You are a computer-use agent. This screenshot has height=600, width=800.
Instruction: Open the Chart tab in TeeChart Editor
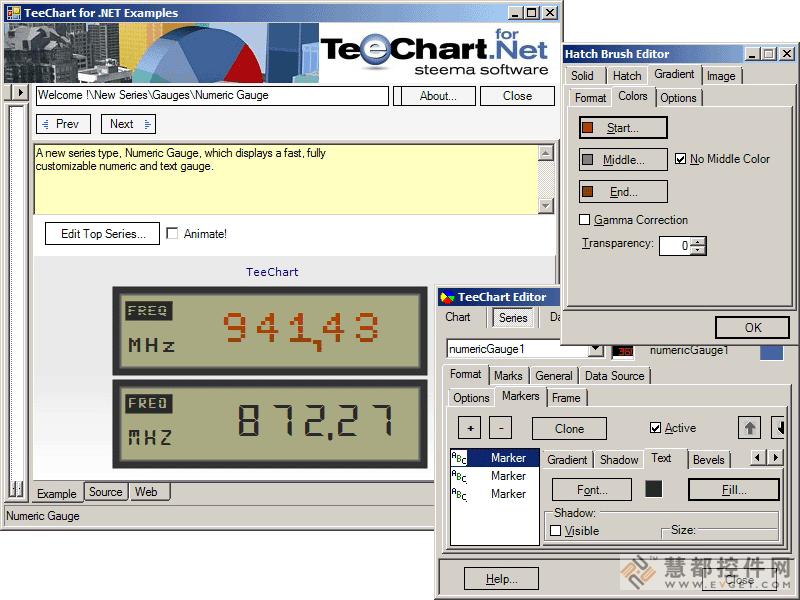pos(458,317)
